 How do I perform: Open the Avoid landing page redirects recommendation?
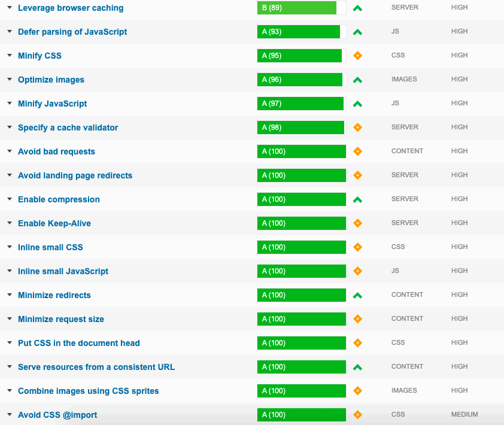(x=75, y=175)
